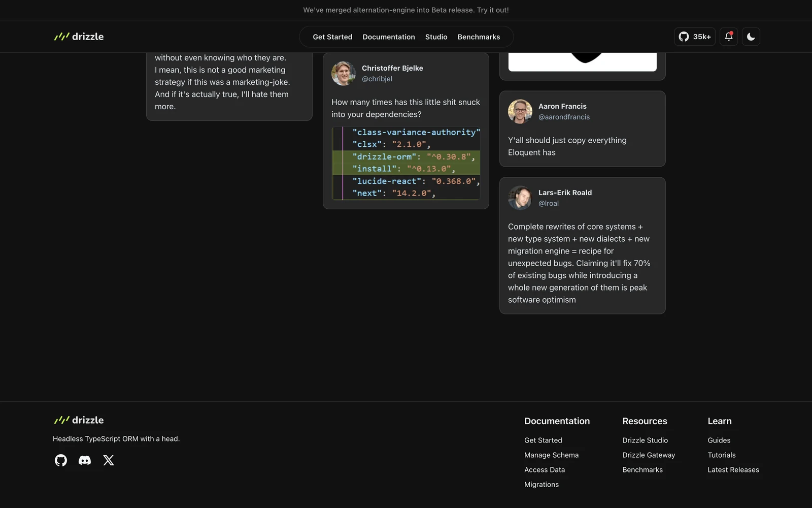Click footer Learn heading
The width and height of the screenshot is (812, 508).
click(720, 421)
